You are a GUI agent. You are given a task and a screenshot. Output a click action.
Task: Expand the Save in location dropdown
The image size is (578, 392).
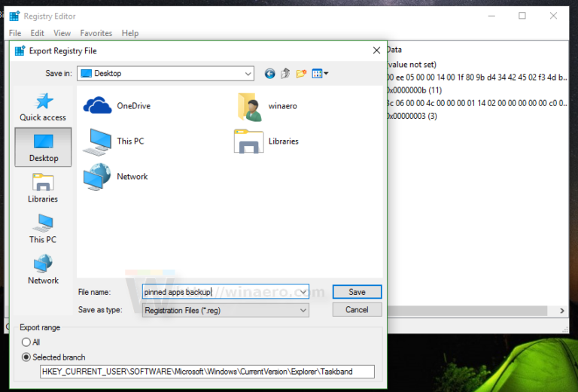coord(248,74)
